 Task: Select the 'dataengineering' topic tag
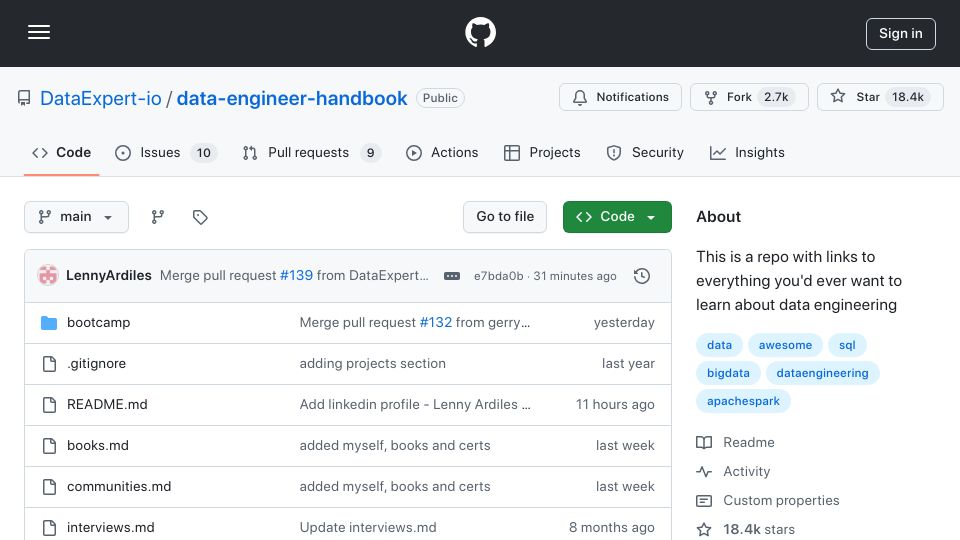click(x=822, y=373)
